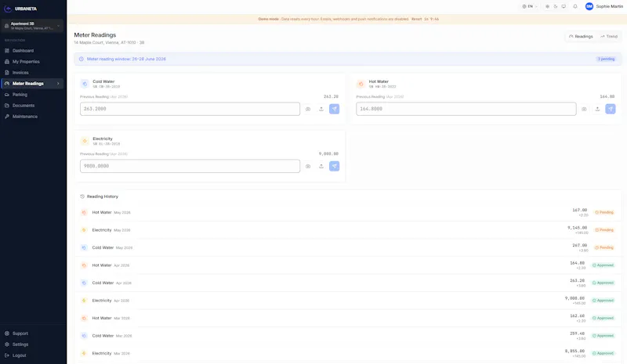Focus the Electricity reading input
This screenshot has width=627, height=364.
[190, 166]
